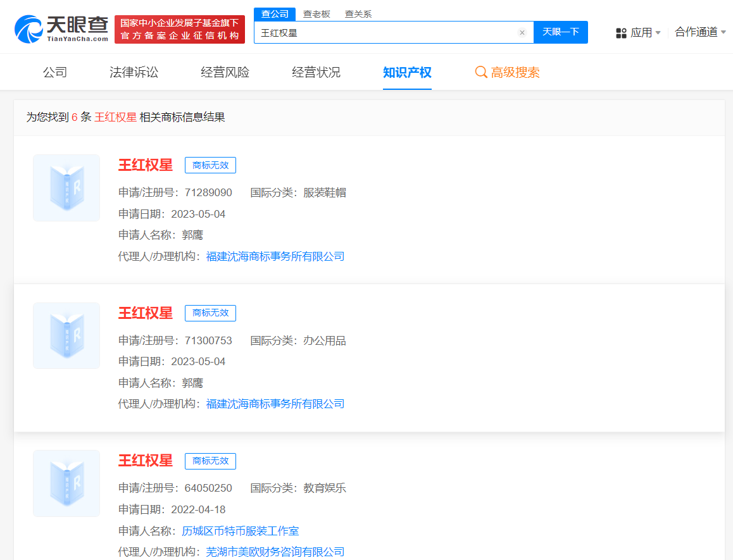Select the 法律诉讼 tab
The width and height of the screenshot is (733, 560).
point(133,72)
